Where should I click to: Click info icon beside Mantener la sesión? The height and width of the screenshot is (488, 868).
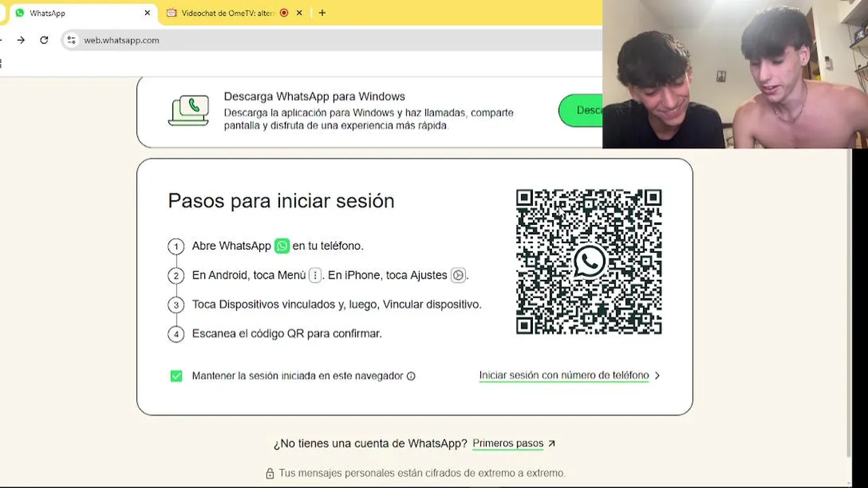(411, 376)
